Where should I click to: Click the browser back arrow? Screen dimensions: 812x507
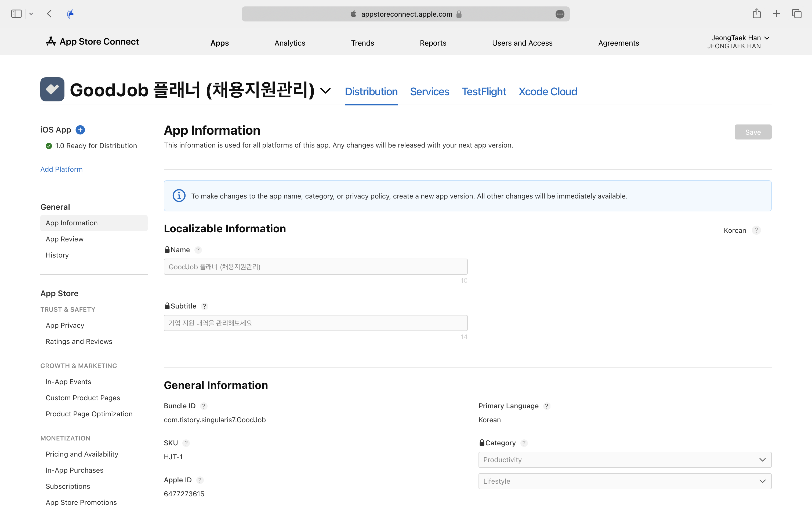[49, 14]
